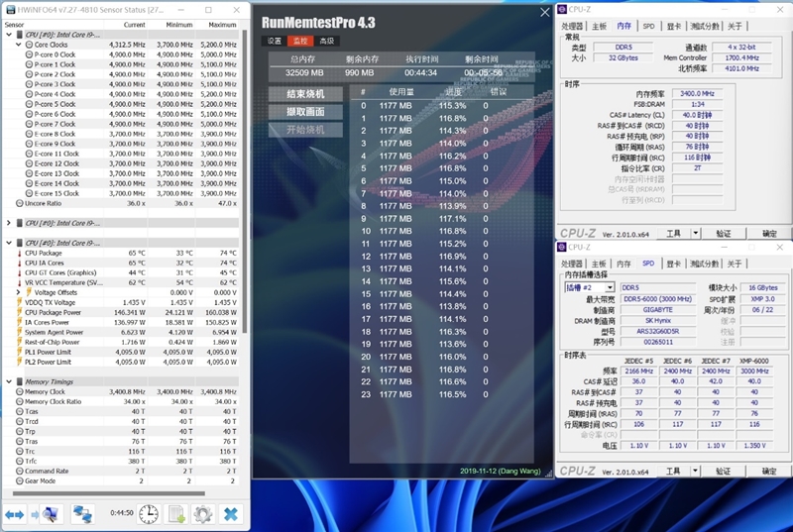Open tools dropdown arrow in top CPU-Z window

tap(696, 233)
